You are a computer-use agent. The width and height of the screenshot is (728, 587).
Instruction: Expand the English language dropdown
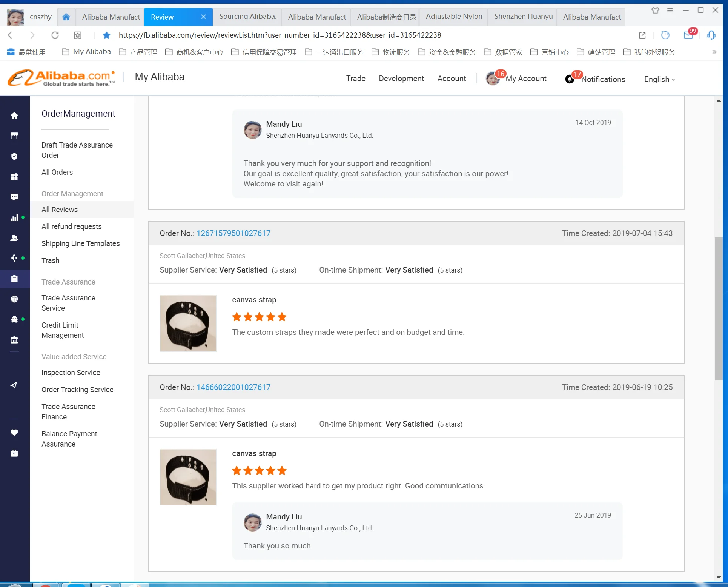point(659,79)
